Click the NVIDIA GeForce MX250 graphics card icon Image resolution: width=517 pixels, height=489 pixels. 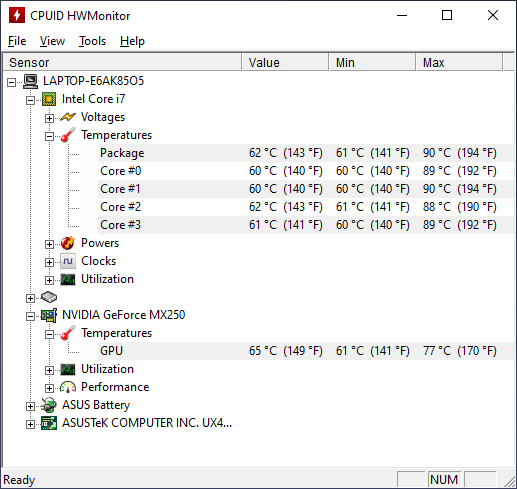point(49,315)
